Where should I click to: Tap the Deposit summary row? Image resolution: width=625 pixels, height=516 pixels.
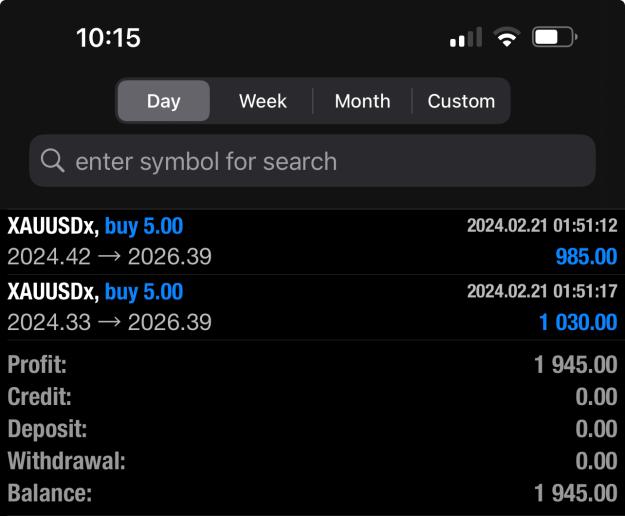[x=312, y=429]
